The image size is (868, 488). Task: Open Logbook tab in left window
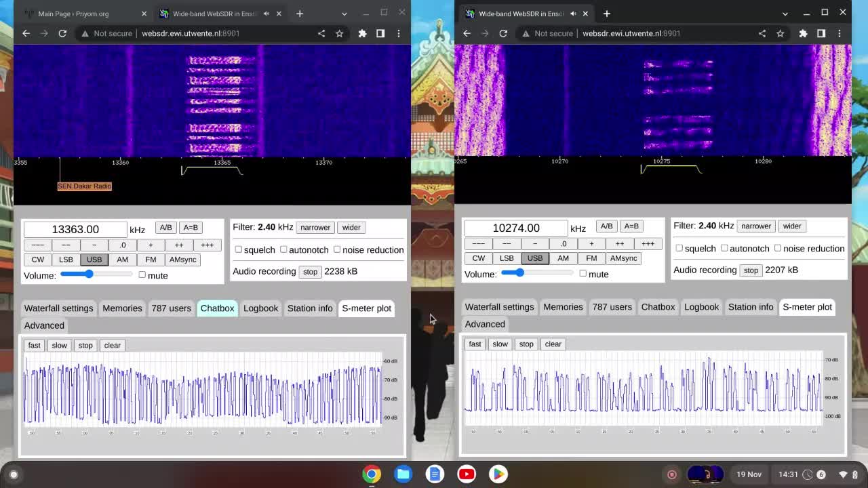click(x=261, y=308)
